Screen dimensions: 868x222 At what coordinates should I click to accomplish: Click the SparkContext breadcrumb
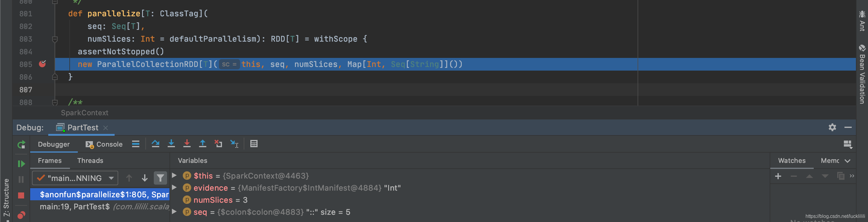(84, 113)
